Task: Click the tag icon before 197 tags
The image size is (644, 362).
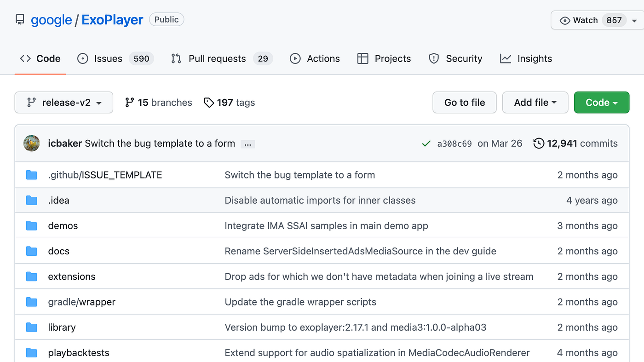Action: coord(209,102)
